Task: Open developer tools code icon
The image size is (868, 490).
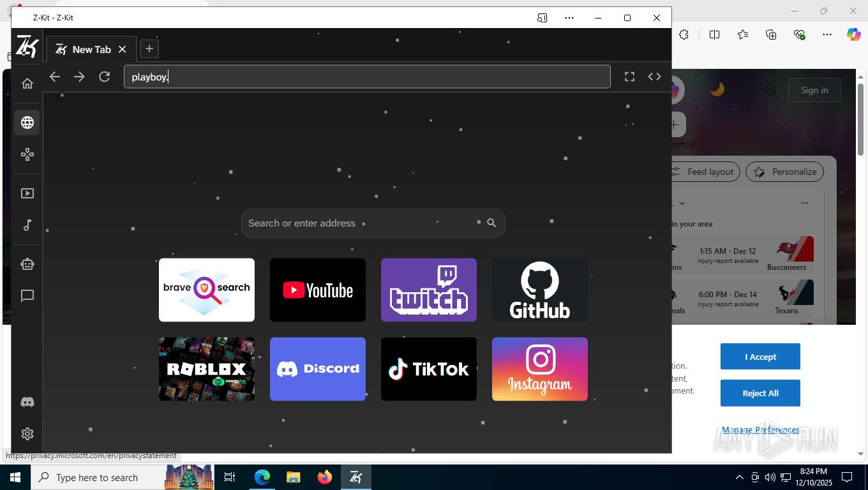Action: (x=654, y=77)
